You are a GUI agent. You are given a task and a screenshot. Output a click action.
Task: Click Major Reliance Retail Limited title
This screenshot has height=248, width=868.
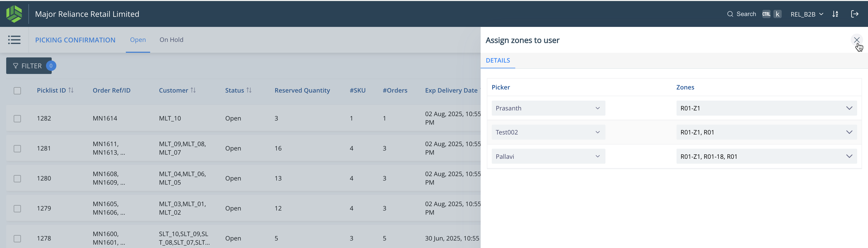click(87, 14)
